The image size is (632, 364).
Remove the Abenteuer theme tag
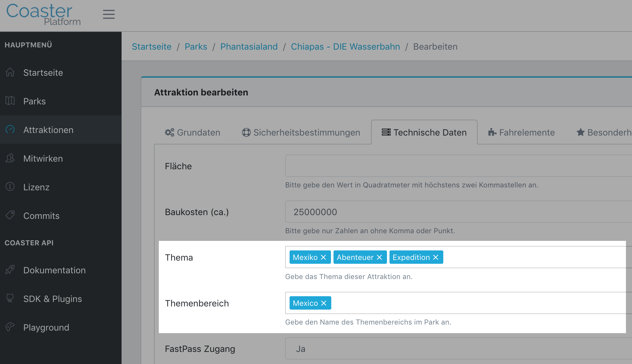click(x=379, y=257)
